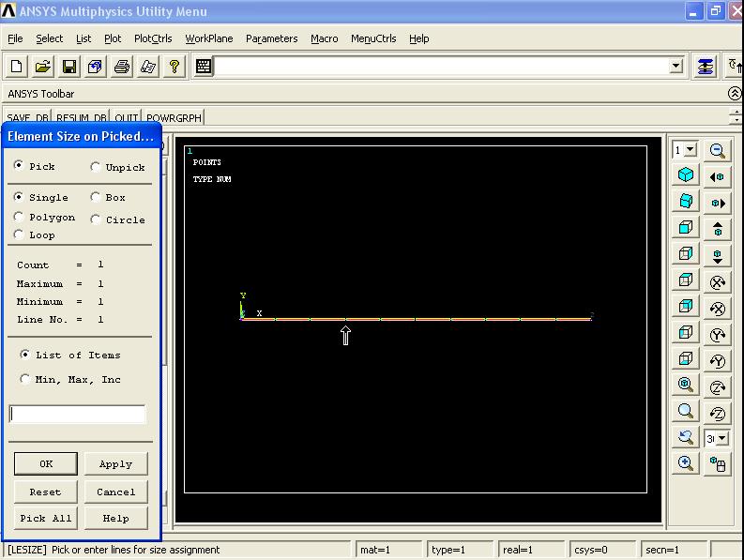Open the List menu
Screen dimensions: 744x560
coord(84,38)
